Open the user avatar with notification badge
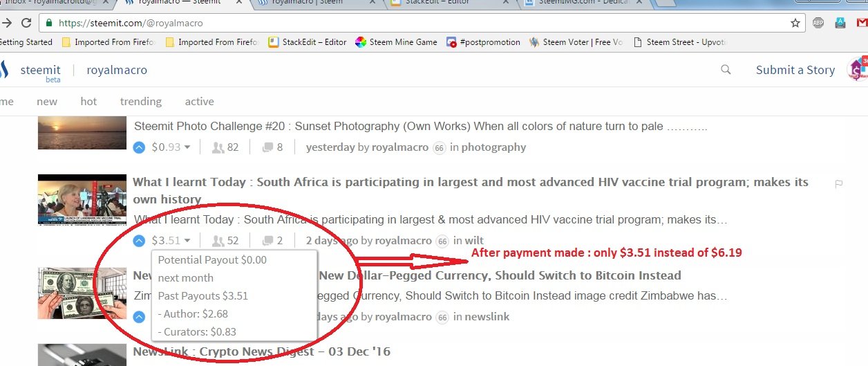This screenshot has width=868, height=366. click(857, 70)
